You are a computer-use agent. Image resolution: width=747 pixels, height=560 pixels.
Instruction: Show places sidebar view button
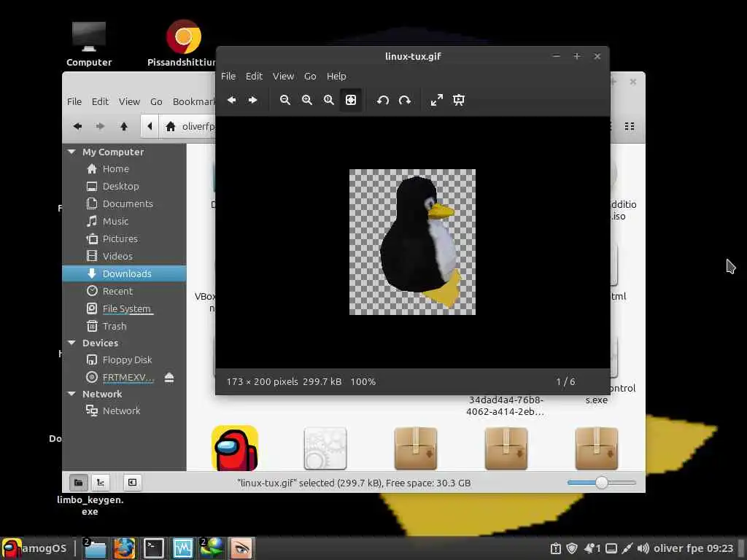(x=79, y=483)
